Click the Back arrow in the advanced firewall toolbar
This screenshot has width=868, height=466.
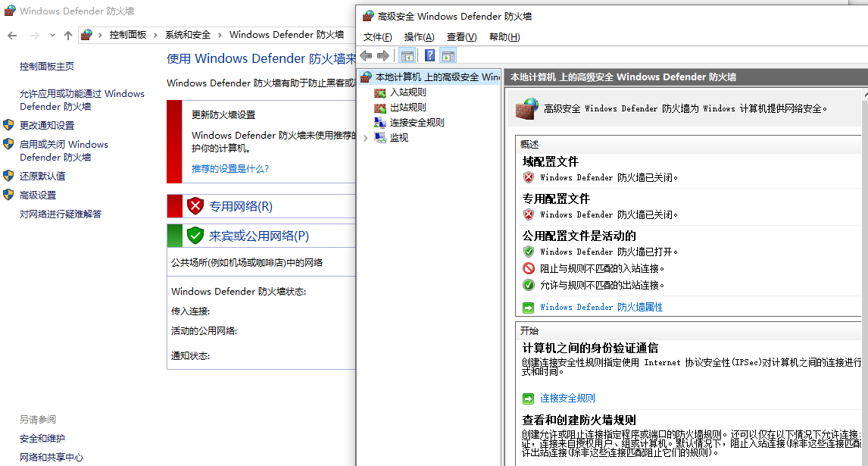366,55
